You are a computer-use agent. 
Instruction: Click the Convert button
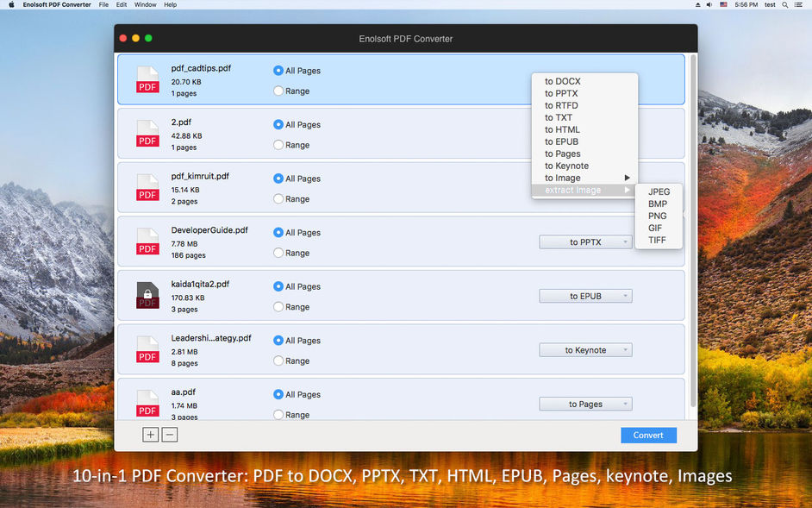648,435
